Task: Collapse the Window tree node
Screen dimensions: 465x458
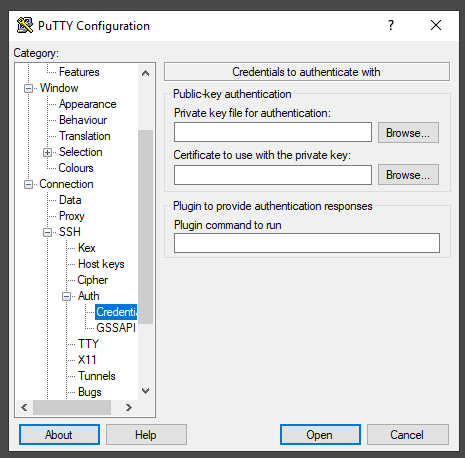Action: (x=29, y=88)
